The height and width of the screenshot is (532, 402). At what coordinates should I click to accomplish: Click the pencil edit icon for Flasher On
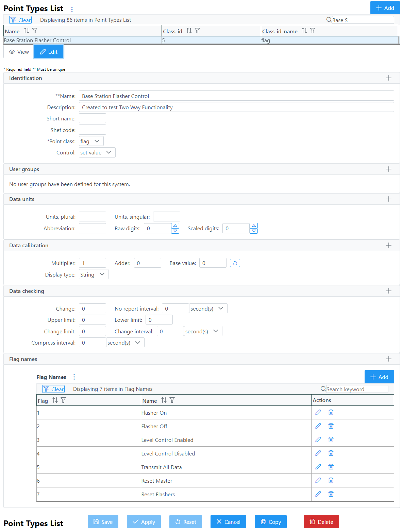pos(318,412)
